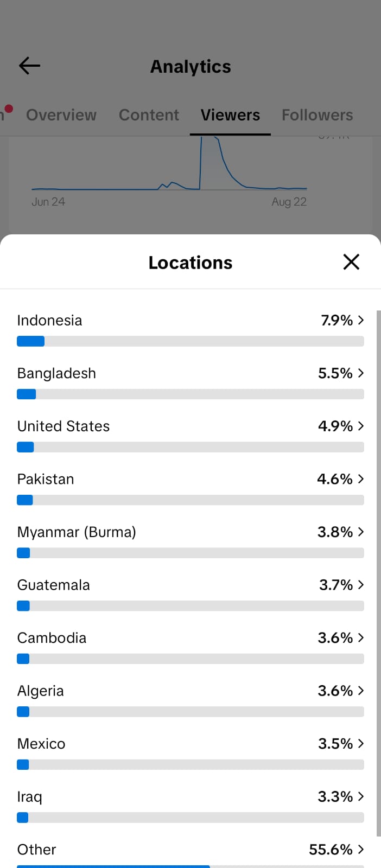This screenshot has width=381, height=868.
Task: Select the Algeria location label
Action: pyautogui.click(x=41, y=691)
